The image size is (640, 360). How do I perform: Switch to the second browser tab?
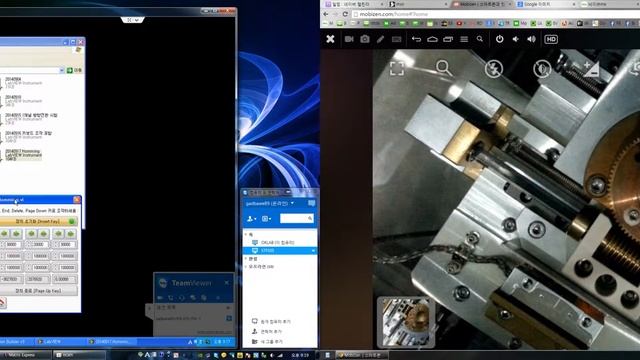pyautogui.click(x=417, y=4)
